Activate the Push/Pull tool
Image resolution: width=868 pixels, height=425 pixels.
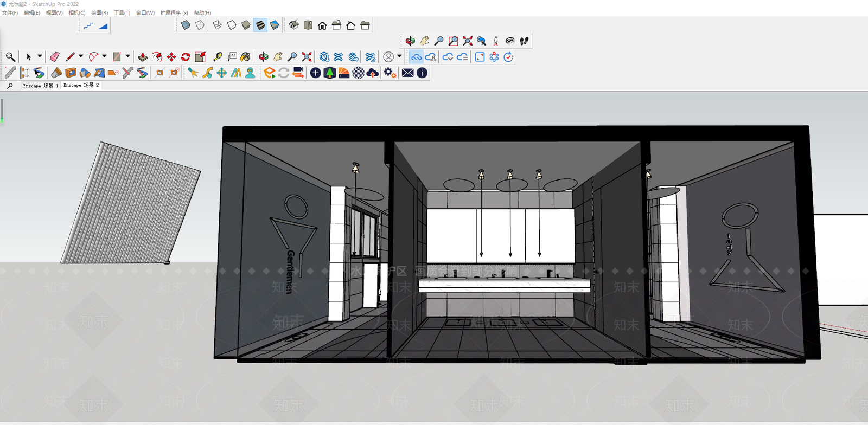tap(143, 57)
